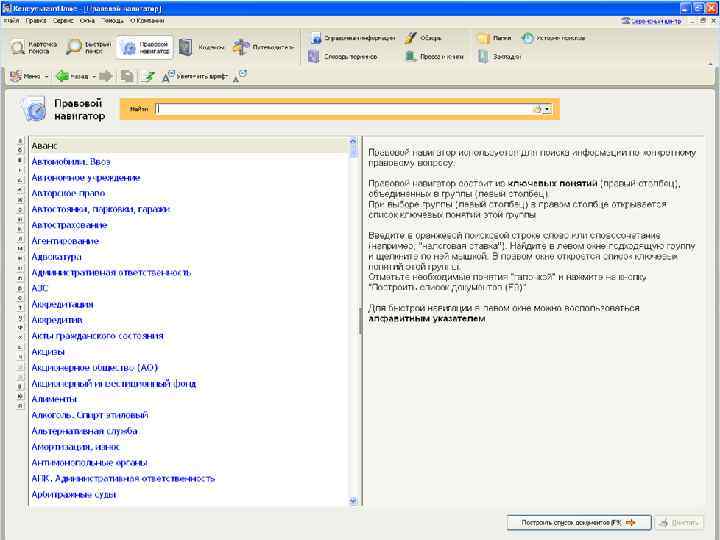Click the group list scrollbar thumb
The width and height of the screenshot is (720, 540).
click(353, 152)
